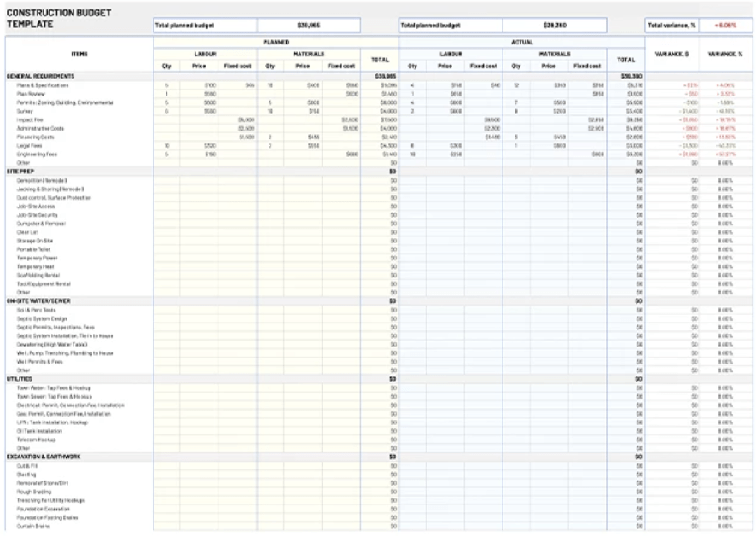The width and height of the screenshot is (756, 536).
Task: Select 'Town Water: Tap Fees & Hookup'
Action: pyautogui.click(x=54, y=387)
